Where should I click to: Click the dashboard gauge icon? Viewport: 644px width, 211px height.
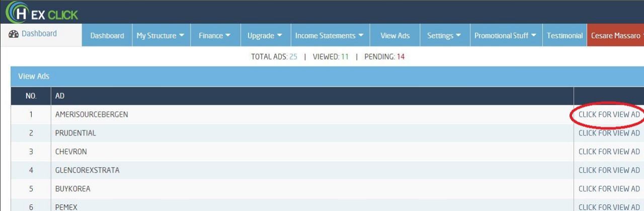click(14, 34)
